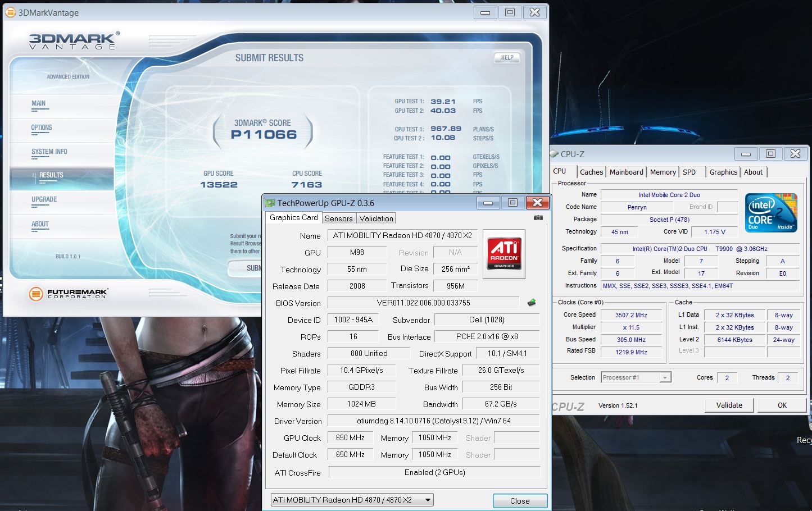This screenshot has height=511, width=812.
Task: Select the SPD tab in CPU-Z
Action: coord(689,172)
